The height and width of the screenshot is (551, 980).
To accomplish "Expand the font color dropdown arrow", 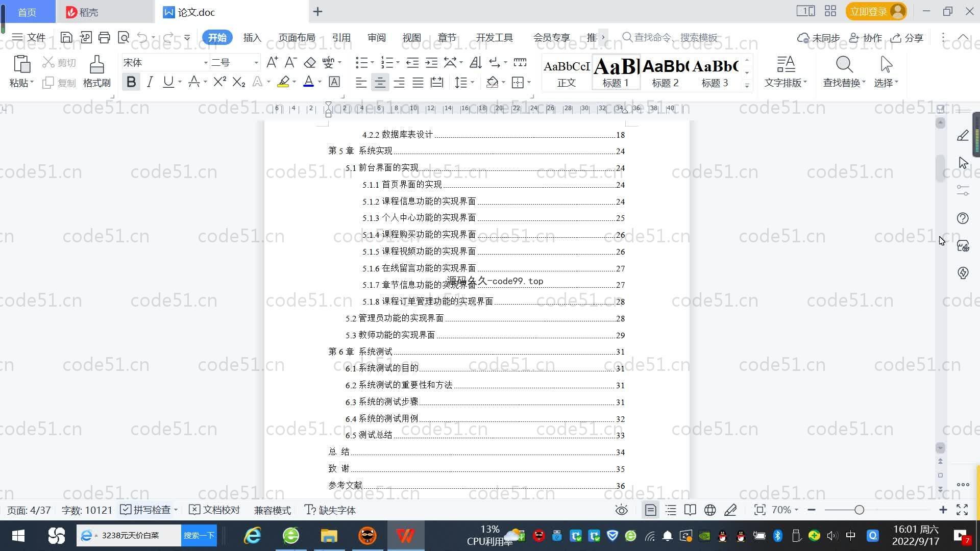I will pyautogui.click(x=320, y=82).
